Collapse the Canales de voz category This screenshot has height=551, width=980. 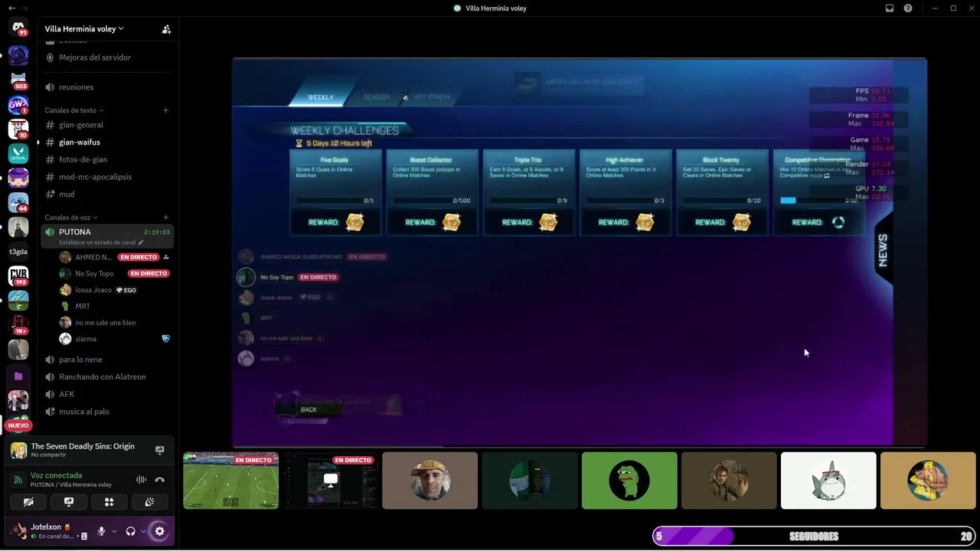pos(71,217)
